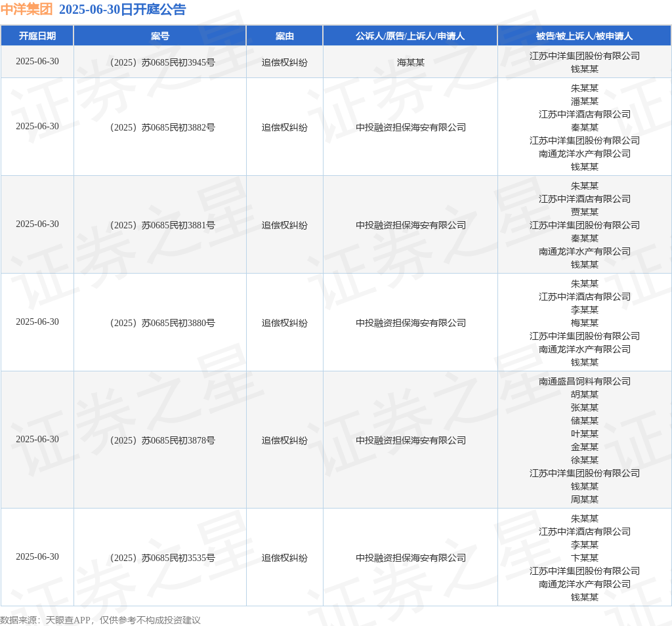The image size is (672, 626).
Task: Select the 案号 column header
Action: 160,36
